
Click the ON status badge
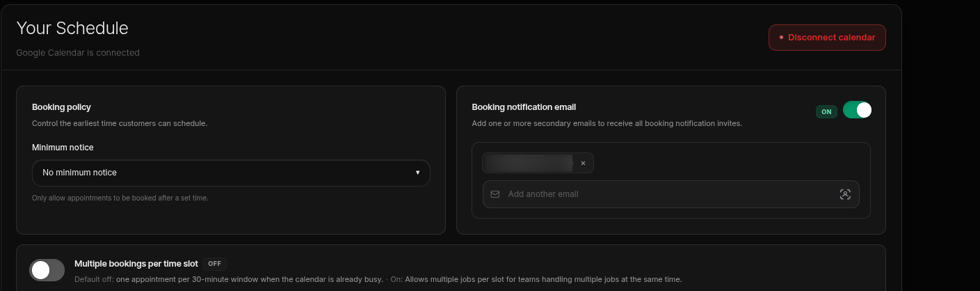click(826, 111)
